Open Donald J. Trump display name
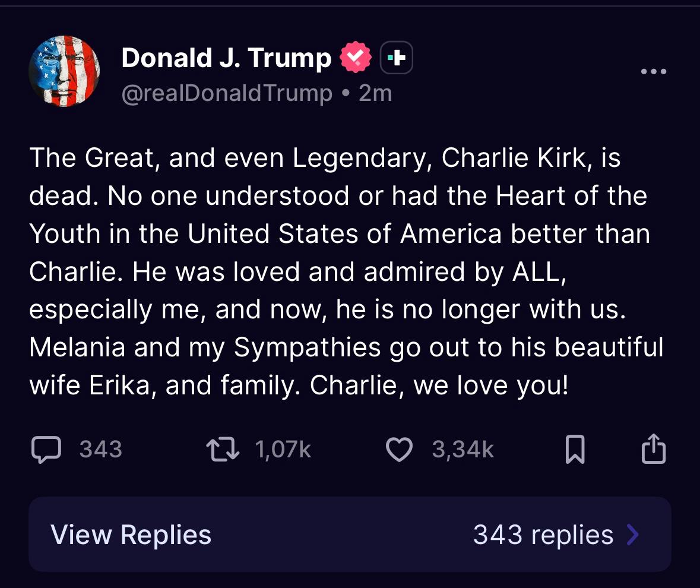The image size is (700, 588). (226, 58)
